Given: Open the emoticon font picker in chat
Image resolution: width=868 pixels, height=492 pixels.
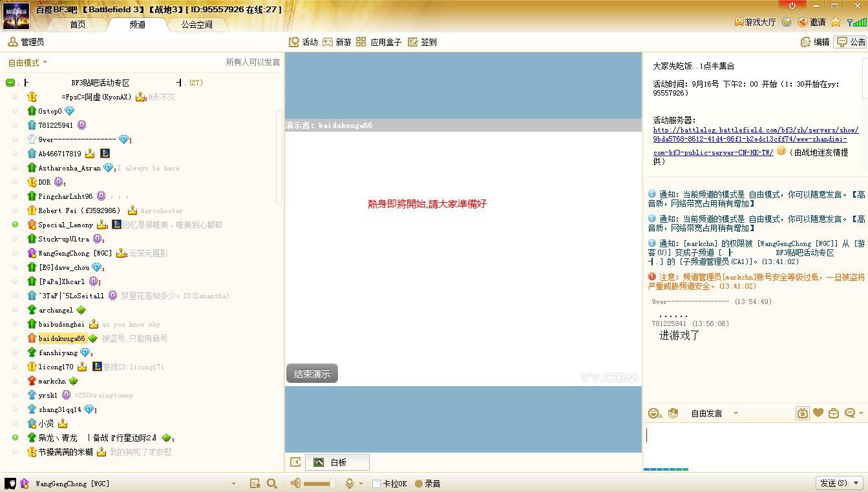Looking at the screenshot, I should (654, 413).
